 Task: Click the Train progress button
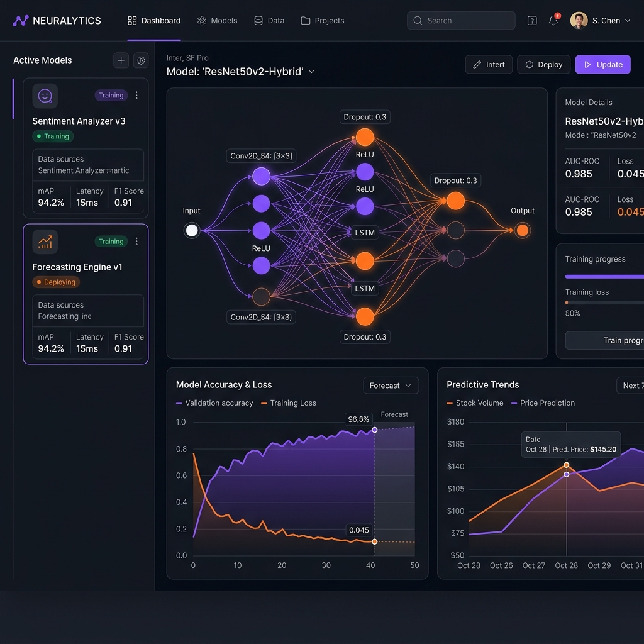tap(604, 340)
